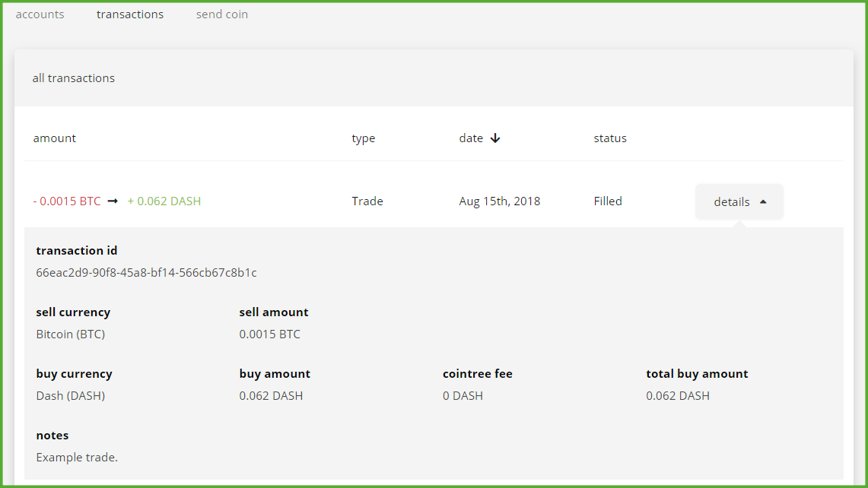Open the send coin tab
Image resolution: width=868 pixels, height=488 pixels.
(222, 14)
